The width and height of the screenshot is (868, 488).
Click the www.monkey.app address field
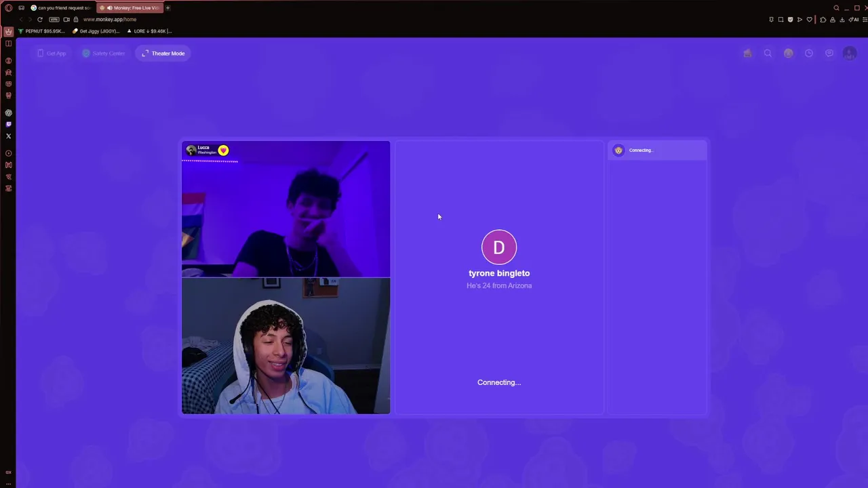109,20
